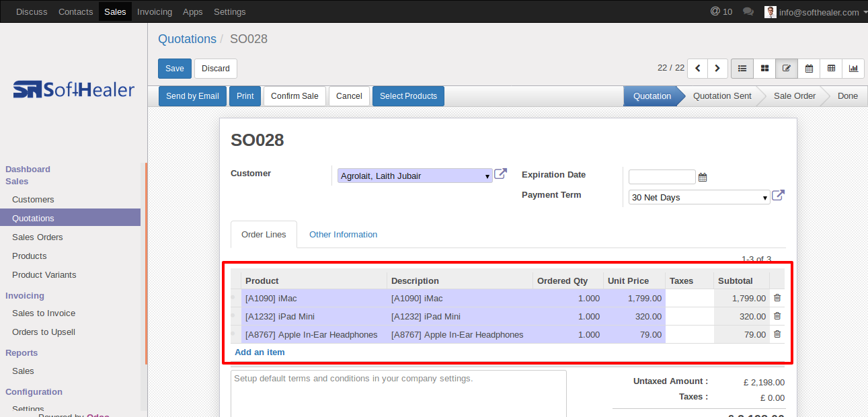The height and width of the screenshot is (417, 868).
Task: Grab the Headphones row drag handle
Action: pos(233,334)
